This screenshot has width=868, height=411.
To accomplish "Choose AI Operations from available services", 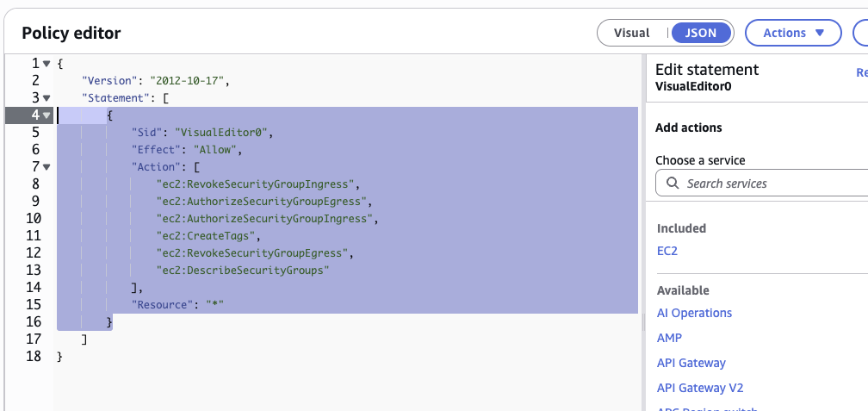I will [x=694, y=313].
